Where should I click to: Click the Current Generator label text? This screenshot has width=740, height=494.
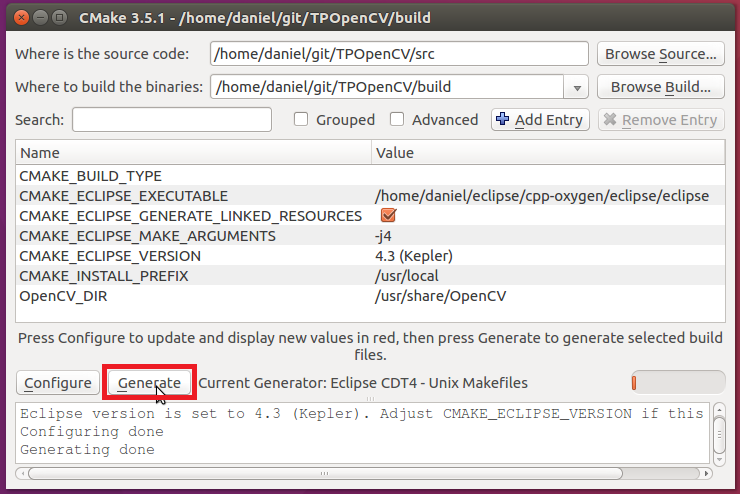pyautogui.click(x=363, y=383)
